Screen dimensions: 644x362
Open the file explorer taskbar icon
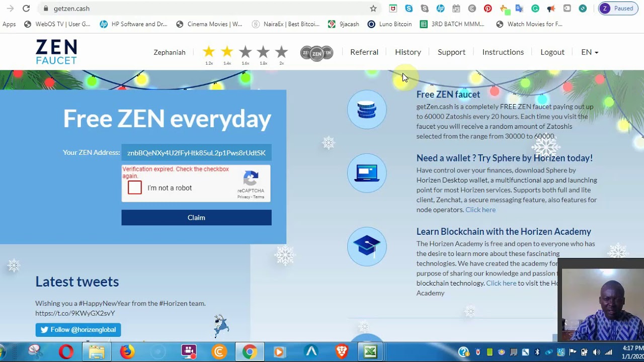97,351
